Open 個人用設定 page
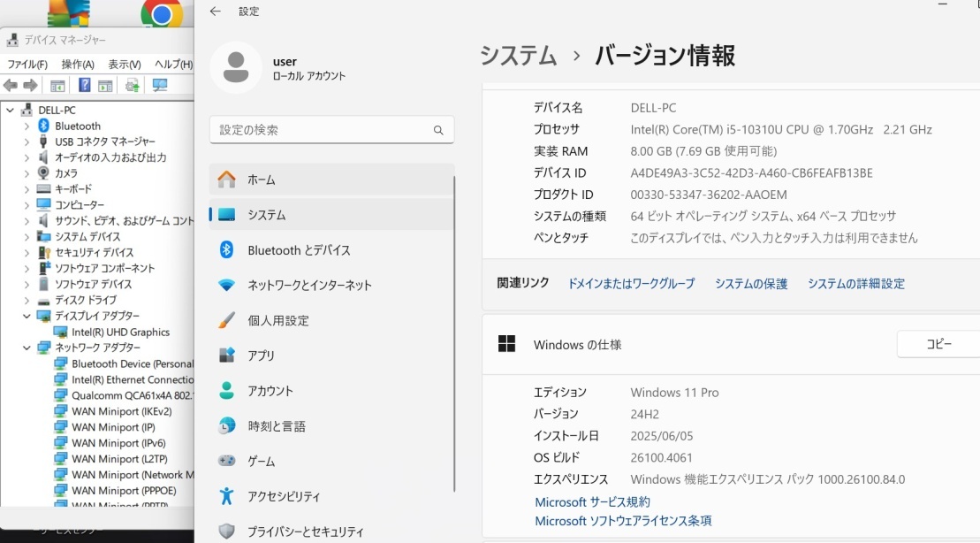The width and height of the screenshot is (980, 543). point(331,320)
